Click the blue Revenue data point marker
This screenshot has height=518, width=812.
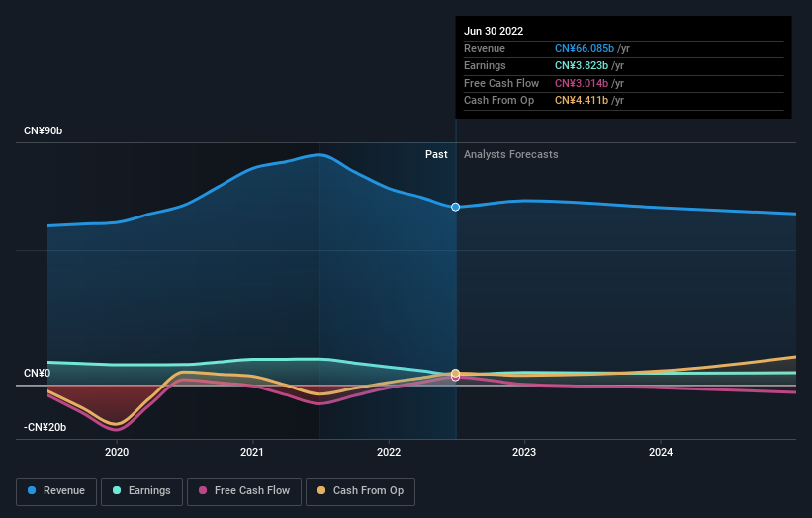pos(455,207)
